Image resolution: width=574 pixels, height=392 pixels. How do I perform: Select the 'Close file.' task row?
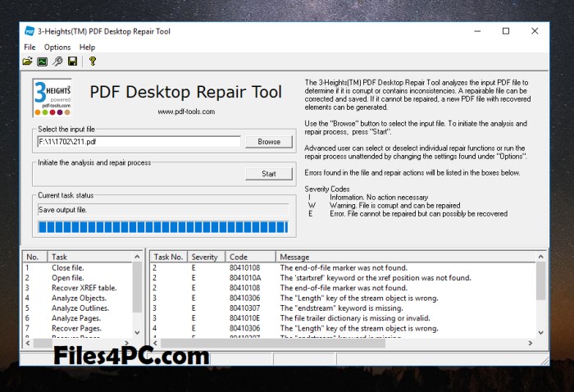78,268
